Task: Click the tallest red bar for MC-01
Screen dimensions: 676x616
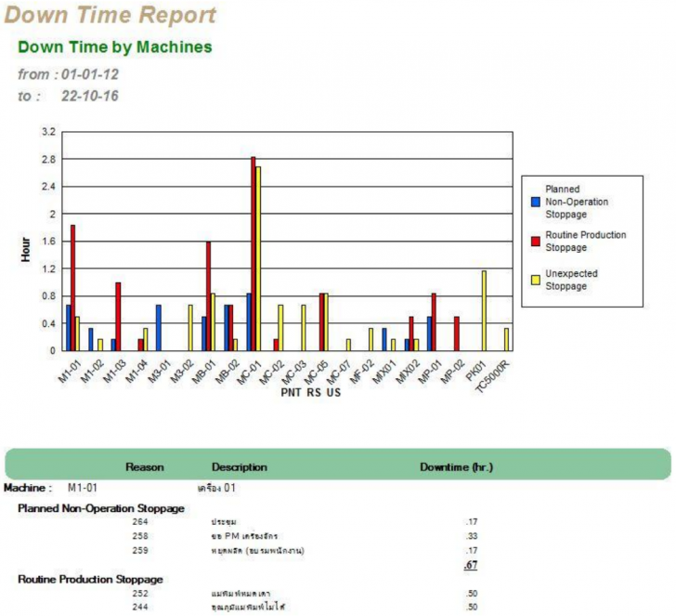Action: click(253, 254)
